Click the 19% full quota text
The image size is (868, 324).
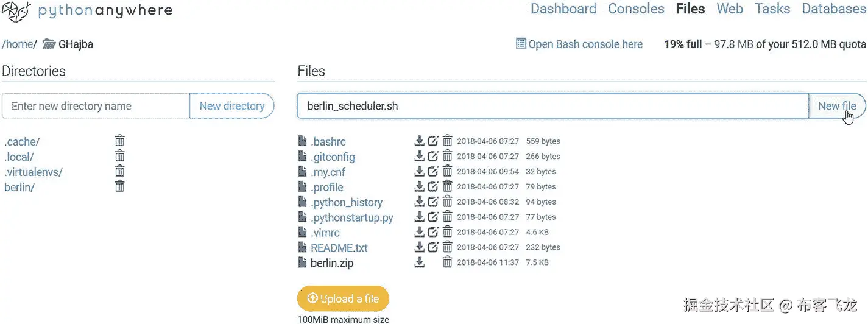(x=683, y=44)
